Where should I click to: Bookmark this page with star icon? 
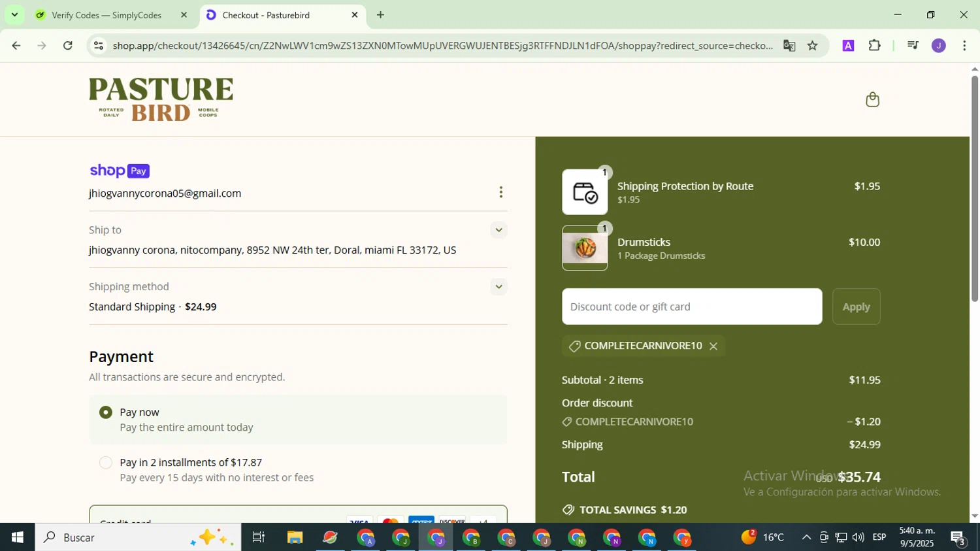[x=812, y=46]
